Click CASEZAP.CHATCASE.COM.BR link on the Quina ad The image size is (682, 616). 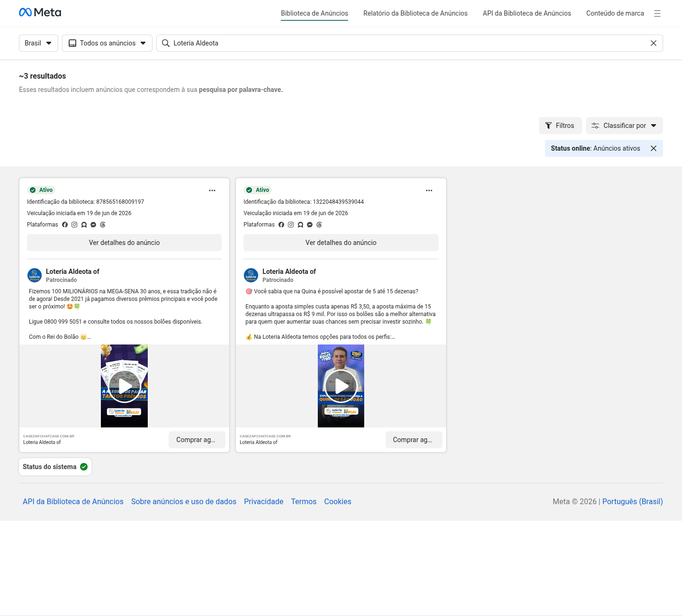[x=265, y=436]
